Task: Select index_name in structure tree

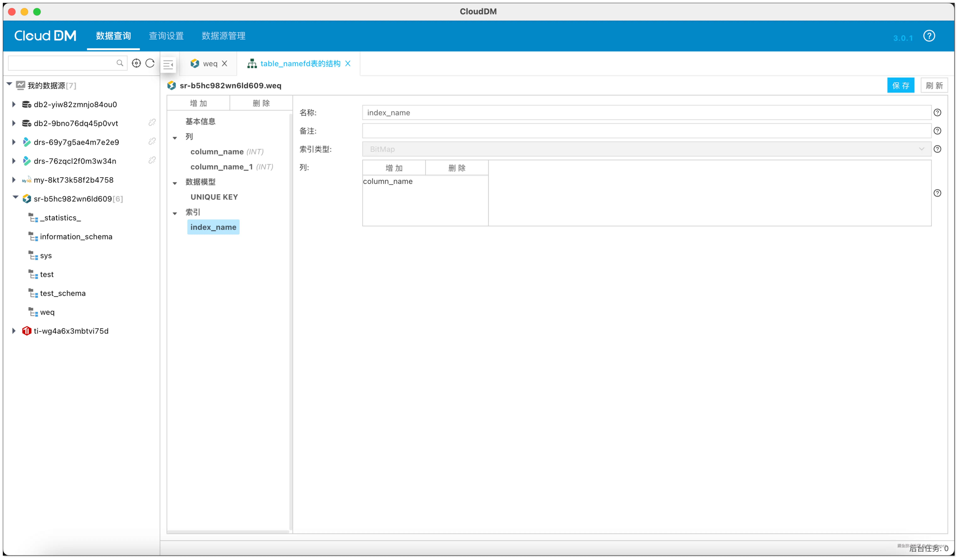Action: (213, 227)
